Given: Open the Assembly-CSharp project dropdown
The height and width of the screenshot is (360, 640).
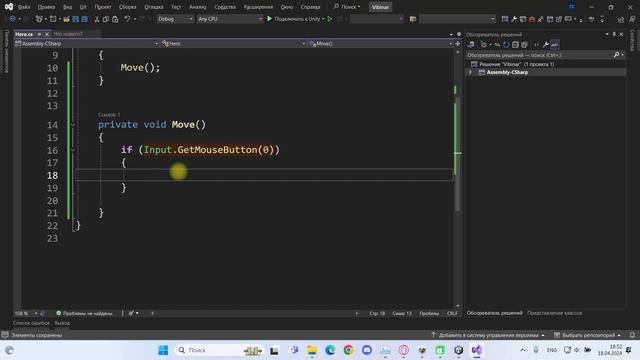Looking at the screenshot, I should (87, 43).
